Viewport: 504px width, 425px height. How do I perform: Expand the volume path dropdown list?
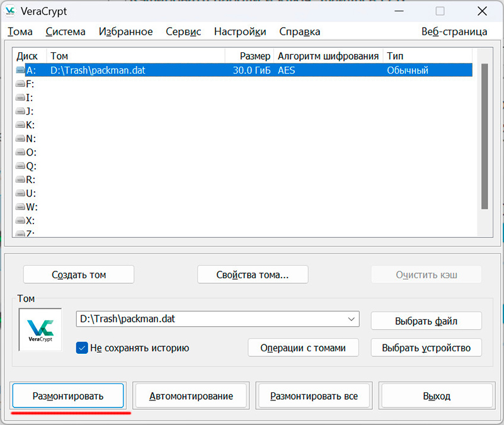tap(351, 320)
